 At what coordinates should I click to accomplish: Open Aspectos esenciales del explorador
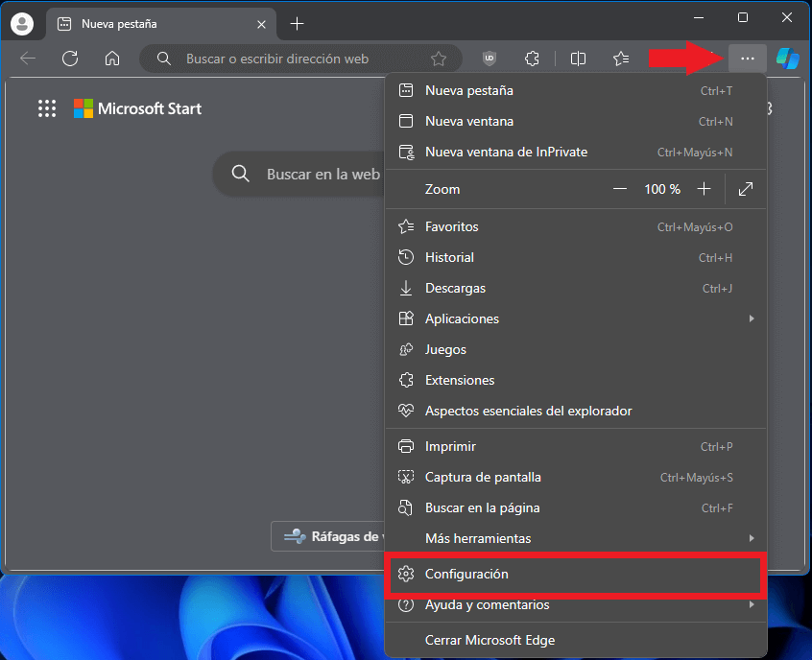click(576, 411)
